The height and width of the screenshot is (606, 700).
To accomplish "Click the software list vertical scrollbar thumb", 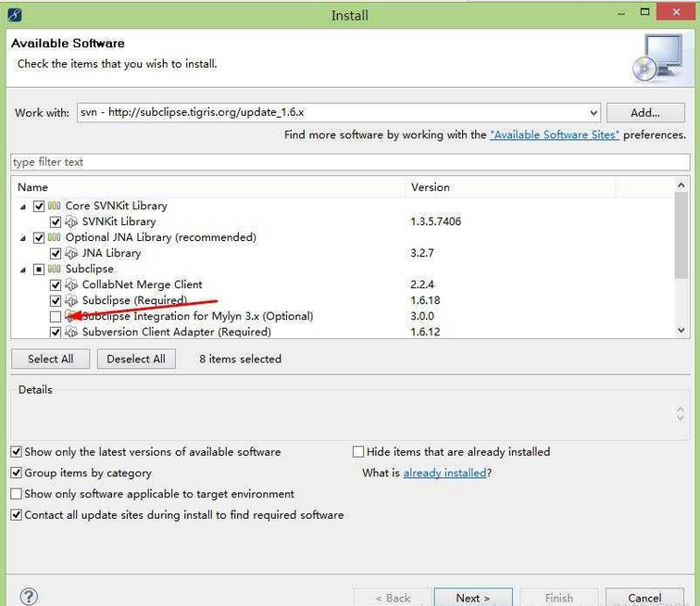I will point(681,235).
